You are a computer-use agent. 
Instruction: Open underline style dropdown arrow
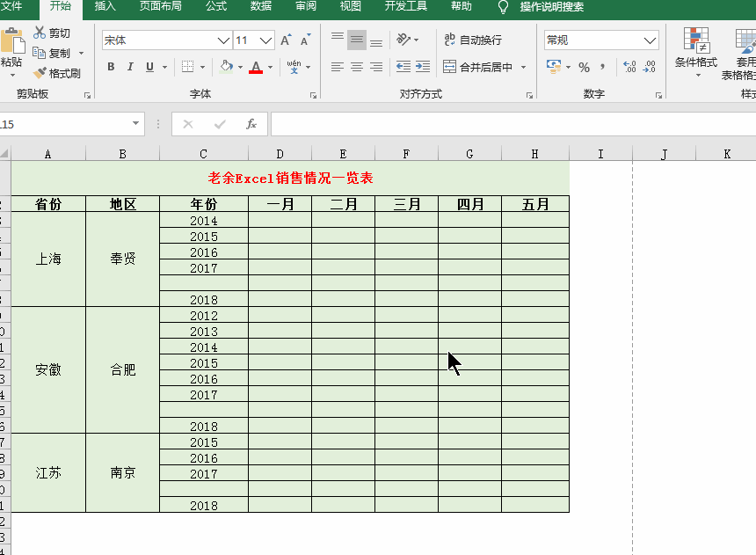point(165,67)
